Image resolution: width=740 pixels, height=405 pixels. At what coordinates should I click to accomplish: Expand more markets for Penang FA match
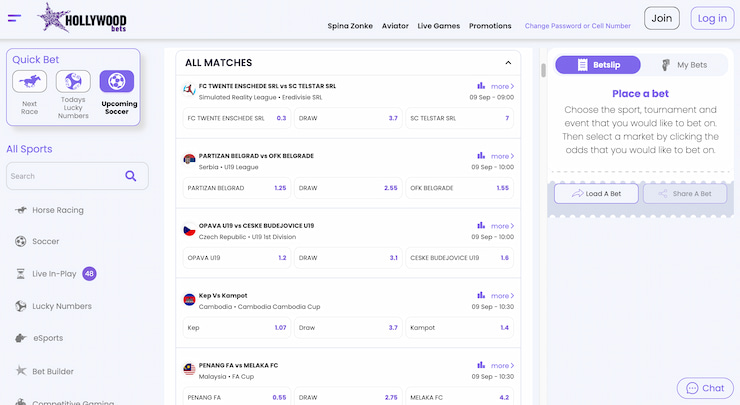(503, 366)
